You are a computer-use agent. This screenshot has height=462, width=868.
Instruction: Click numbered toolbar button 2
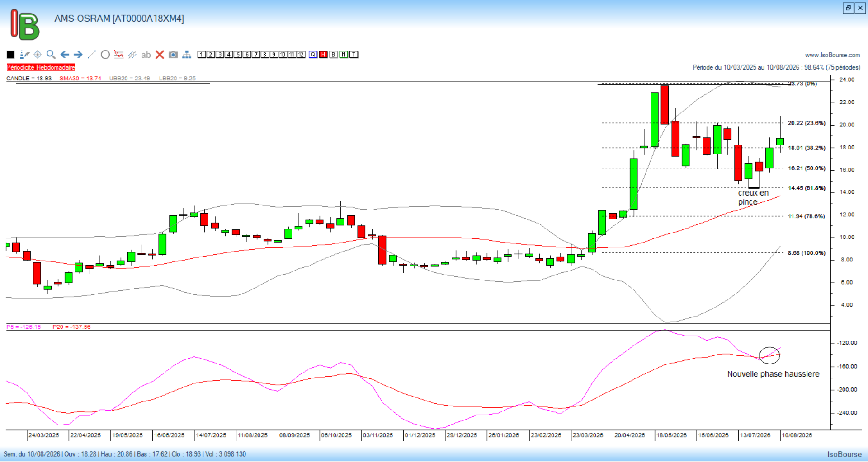point(211,55)
